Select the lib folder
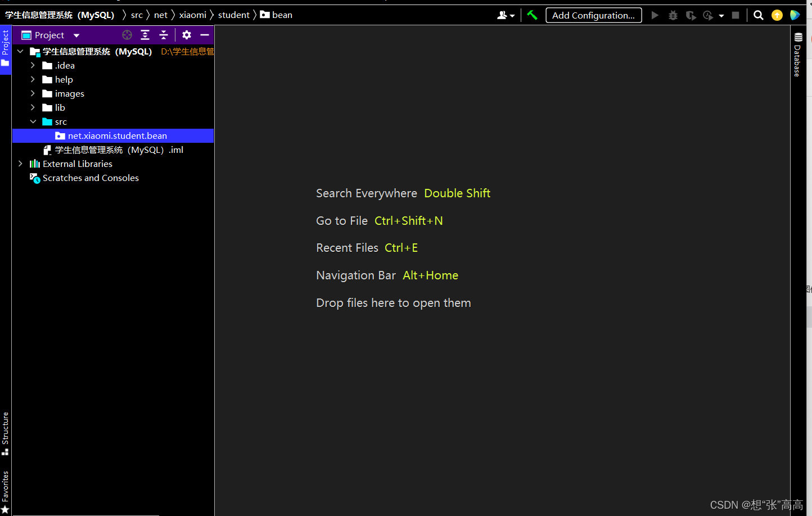 point(53,107)
